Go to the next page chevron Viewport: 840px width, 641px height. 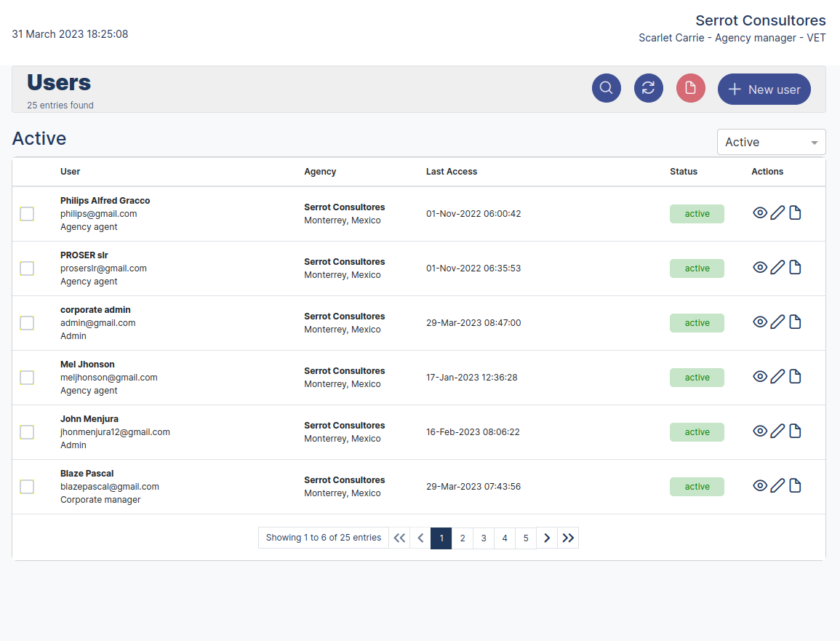(546, 538)
